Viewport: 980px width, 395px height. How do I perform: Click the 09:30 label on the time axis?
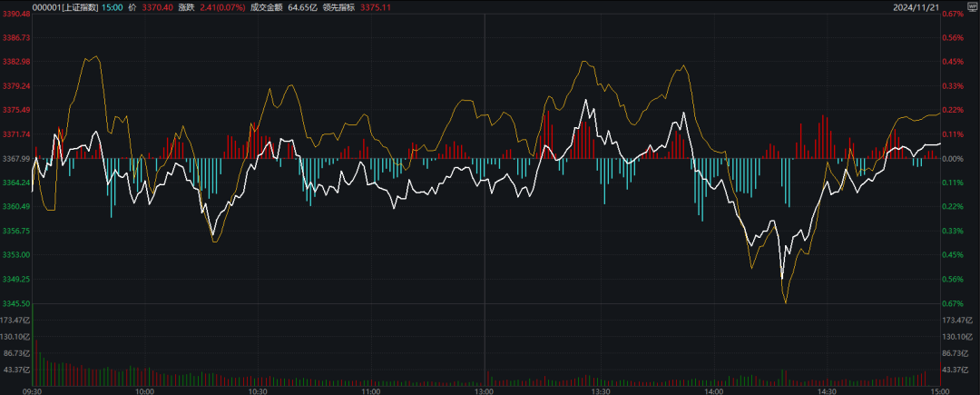point(31,390)
